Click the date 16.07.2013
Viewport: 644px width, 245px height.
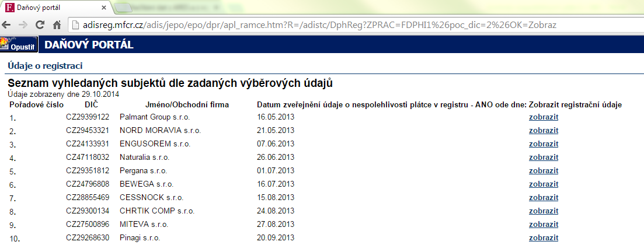click(276, 184)
